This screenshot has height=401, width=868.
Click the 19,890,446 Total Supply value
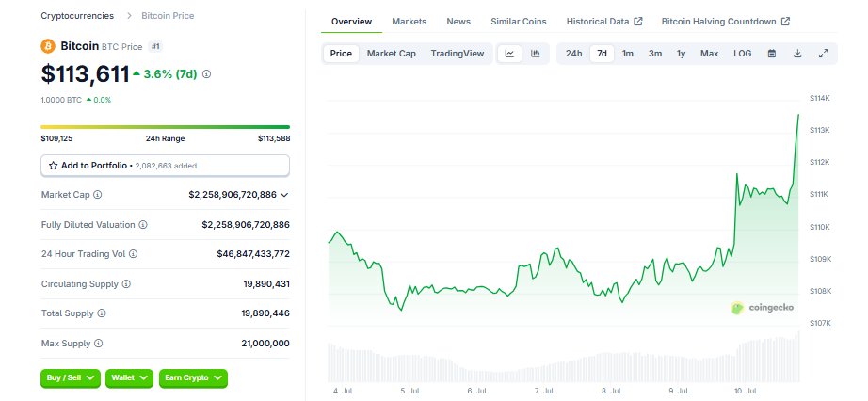pos(265,313)
